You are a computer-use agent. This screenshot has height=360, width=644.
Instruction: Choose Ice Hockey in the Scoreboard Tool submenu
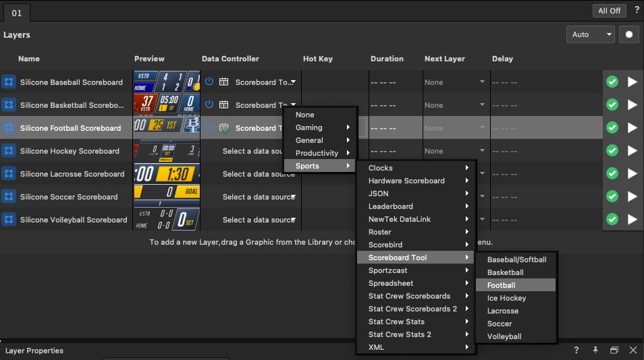coord(516,298)
